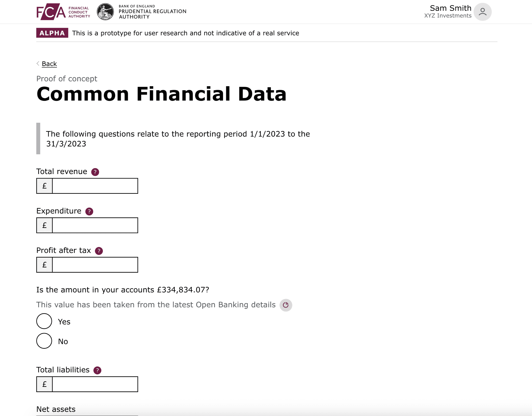This screenshot has height=416, width=532.
Task: Open the Total liabilities help icon
Action: tap(97, 370)
